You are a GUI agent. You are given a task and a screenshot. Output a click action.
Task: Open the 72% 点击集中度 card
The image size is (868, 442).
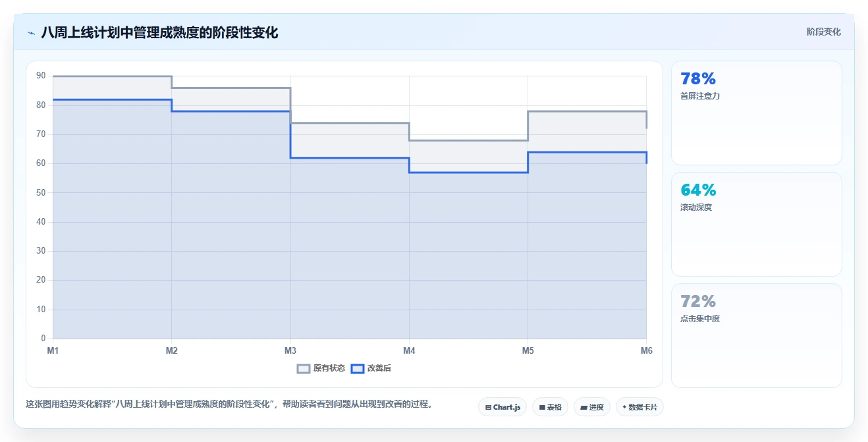pos(756,335)
